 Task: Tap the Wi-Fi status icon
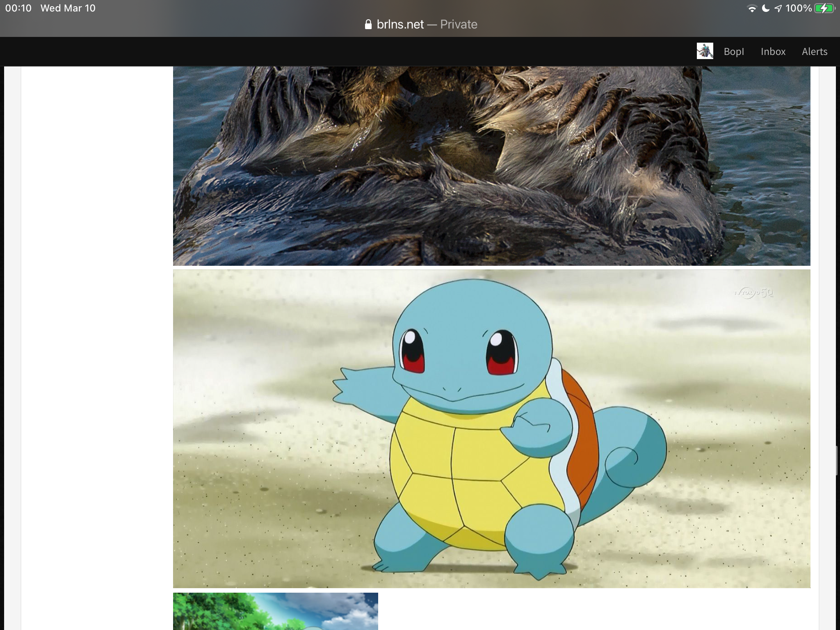point(752,9)
